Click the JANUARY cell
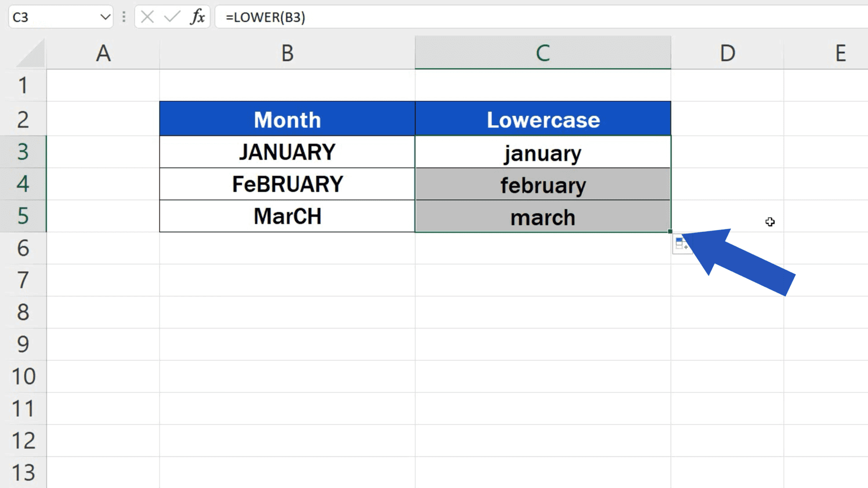868x488 pixels. tap(287, 152)
